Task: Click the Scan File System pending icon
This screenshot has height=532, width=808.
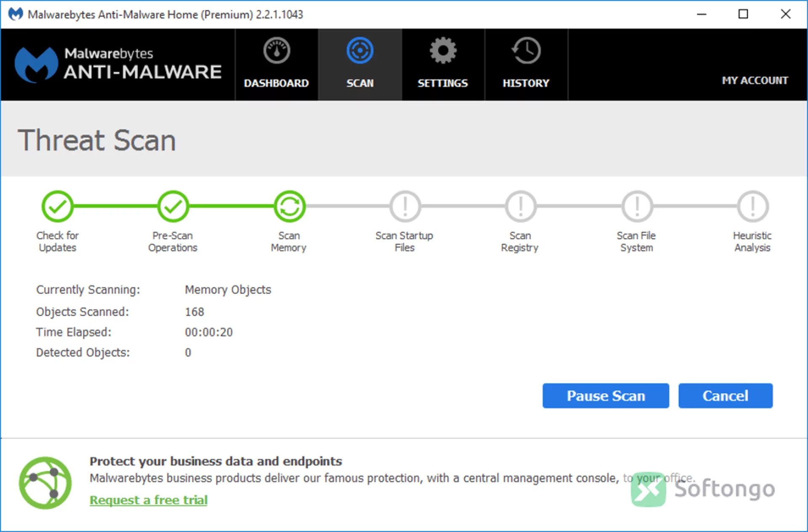Action: pos(637,206)
